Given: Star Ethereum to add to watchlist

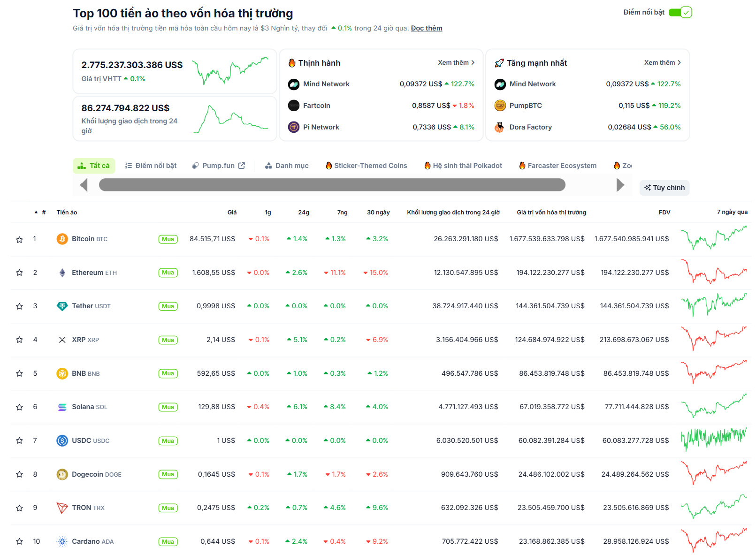Looking at the screenshot, I should click(19, 273).
